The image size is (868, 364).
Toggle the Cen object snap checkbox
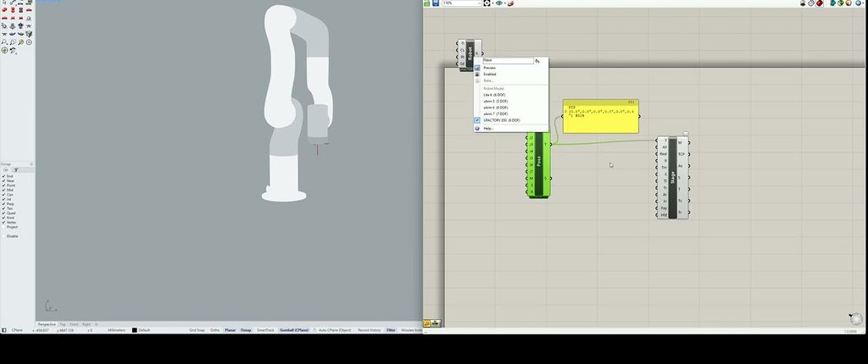pos(4,195)
